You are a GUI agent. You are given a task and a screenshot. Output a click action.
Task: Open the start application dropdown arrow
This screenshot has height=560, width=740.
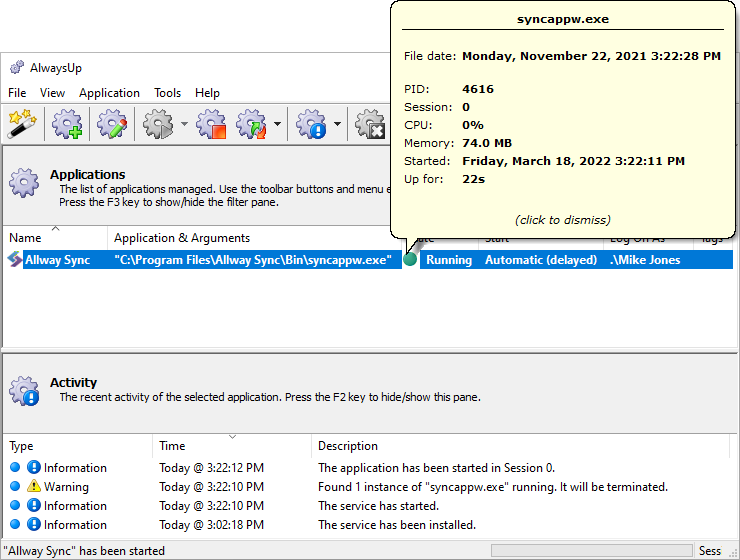pyautogui.click(x=184, y=124)
